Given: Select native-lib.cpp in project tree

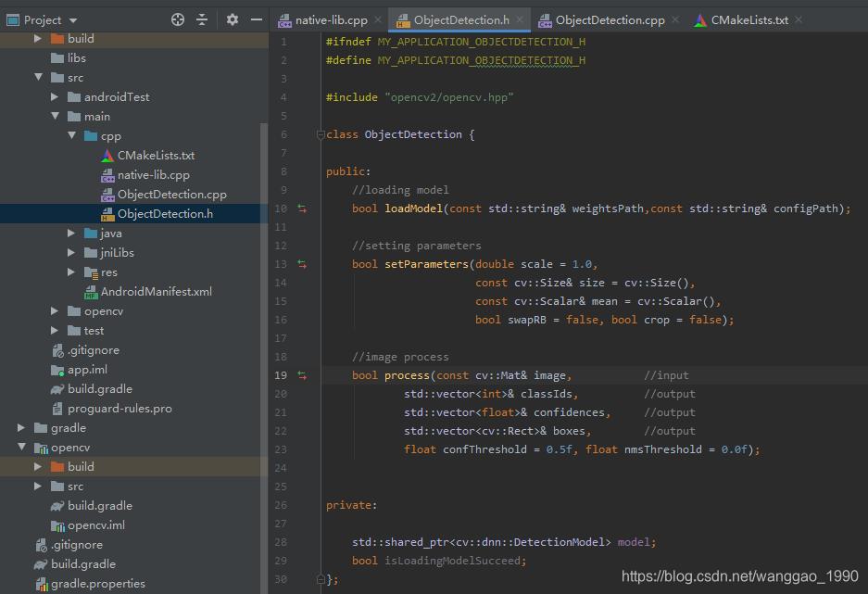Looking at the screenshot, I should click(x=154, y=175).
